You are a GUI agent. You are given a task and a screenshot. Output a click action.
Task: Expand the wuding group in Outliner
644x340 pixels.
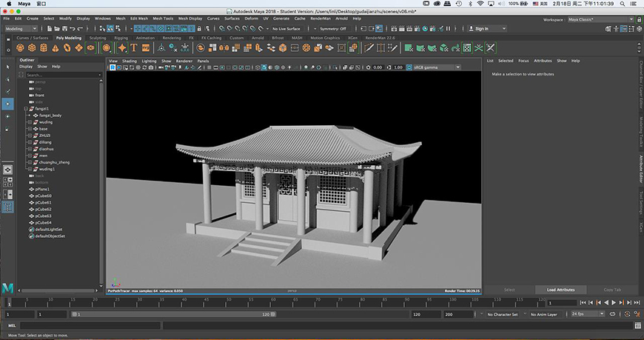30,122
